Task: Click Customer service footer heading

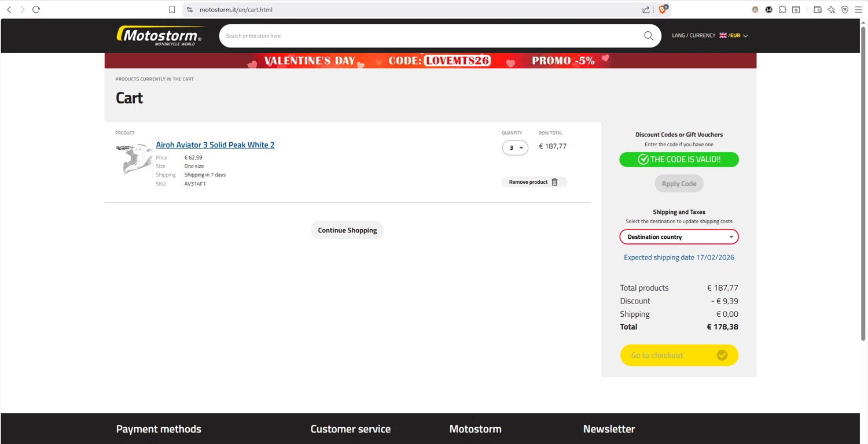Action: pyautogui.click(x=351, y=429)
